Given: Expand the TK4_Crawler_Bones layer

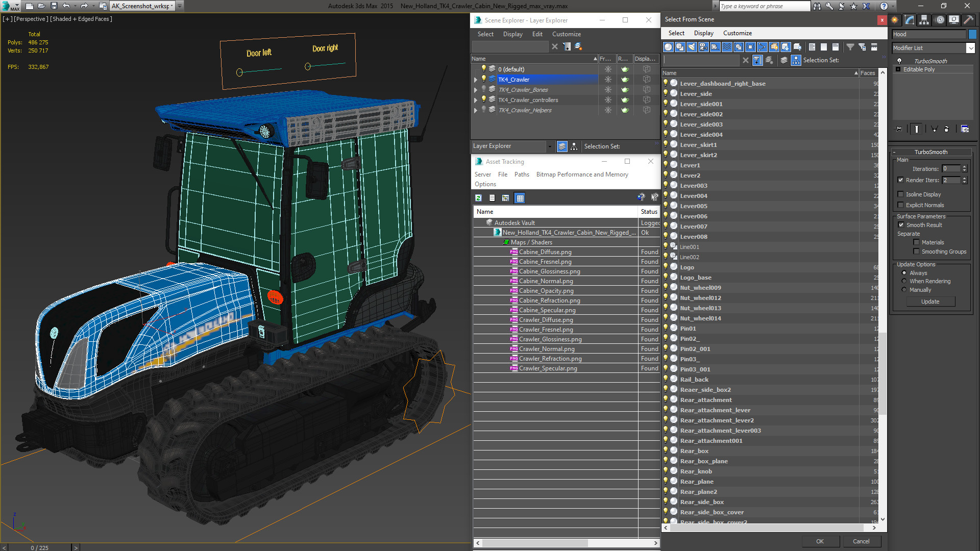Looking at the screenshot, I should click(x=476, y=90).
